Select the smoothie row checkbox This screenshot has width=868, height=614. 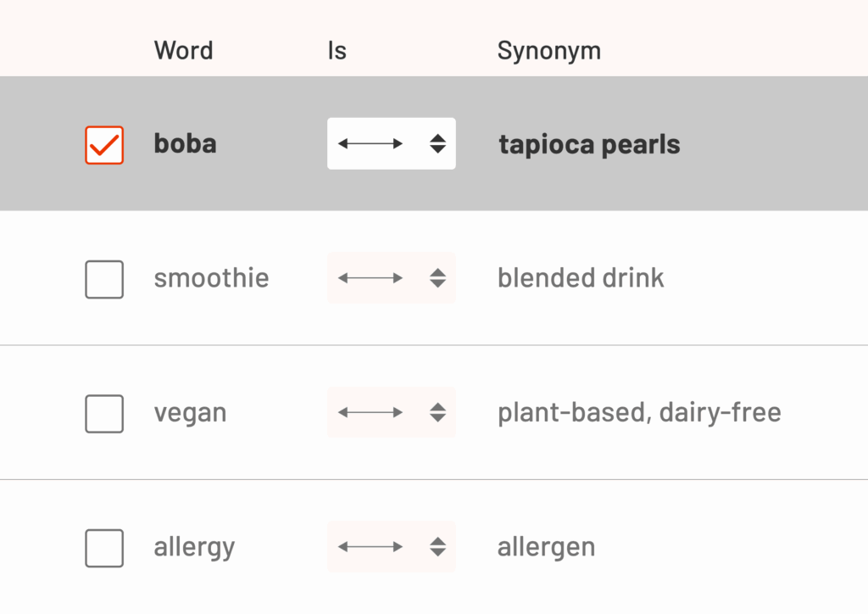coord(104,279)
